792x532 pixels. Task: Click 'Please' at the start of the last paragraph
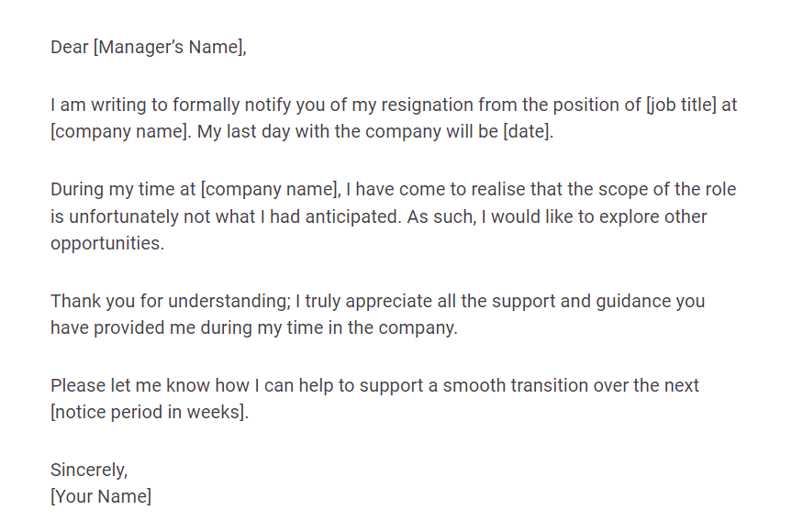[76, 385]
